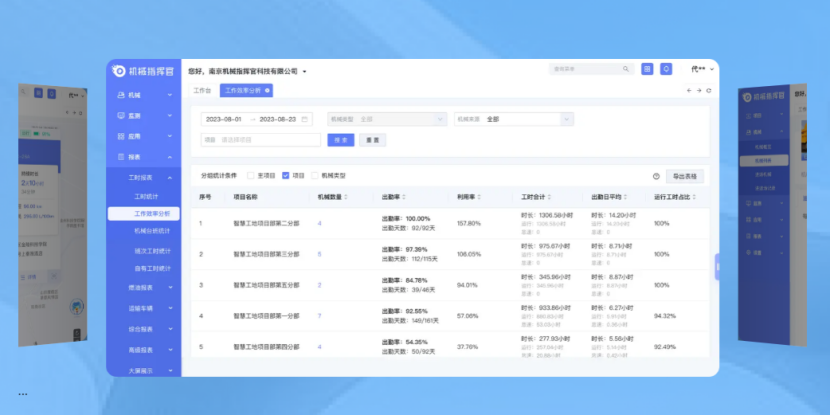831x416 pixels.
Task: Click the end date 2023-08-23 field
Action: coord(278,119)
